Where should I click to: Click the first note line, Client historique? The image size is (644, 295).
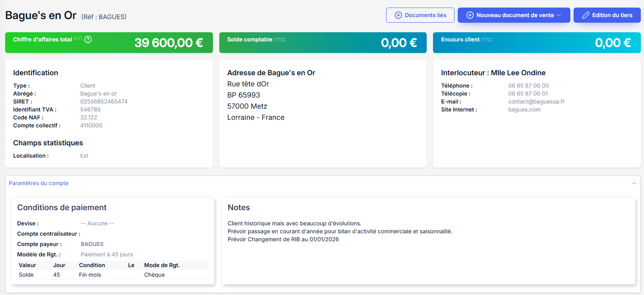(295, 223)
